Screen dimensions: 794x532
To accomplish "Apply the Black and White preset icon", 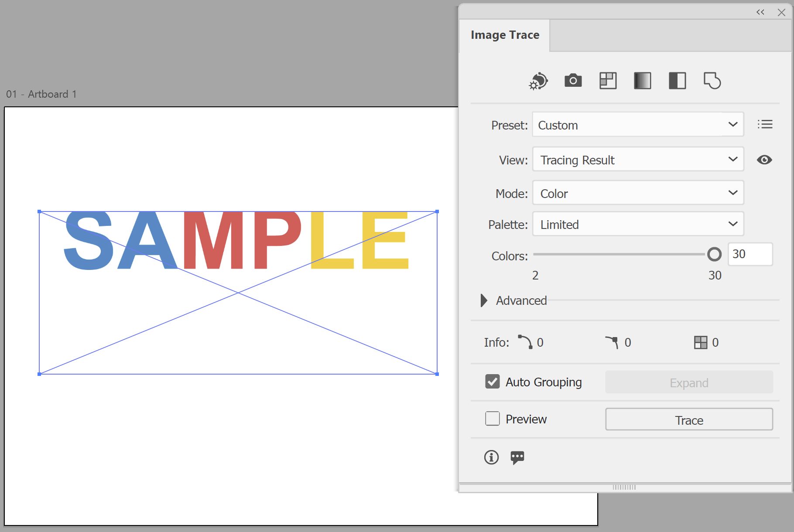I will tap(677, 81).
